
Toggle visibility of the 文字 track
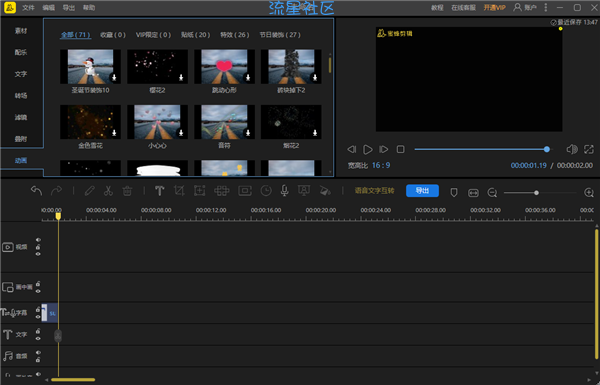(x=38, y=338)
